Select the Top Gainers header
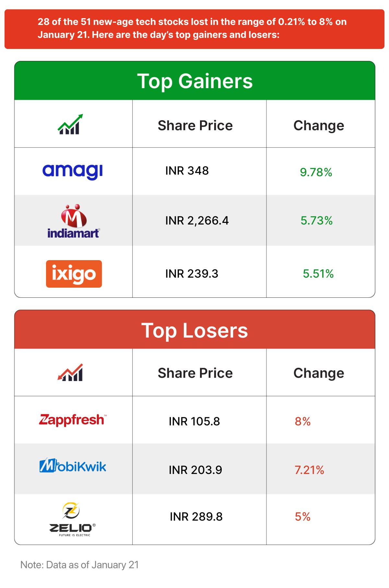389x588 pixels. click(x=194, y=81)
